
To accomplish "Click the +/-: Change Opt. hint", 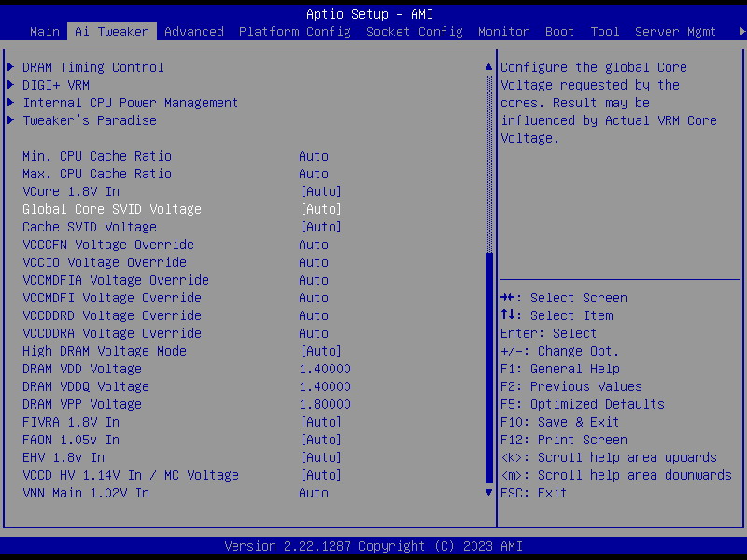I will coord(559,351).
